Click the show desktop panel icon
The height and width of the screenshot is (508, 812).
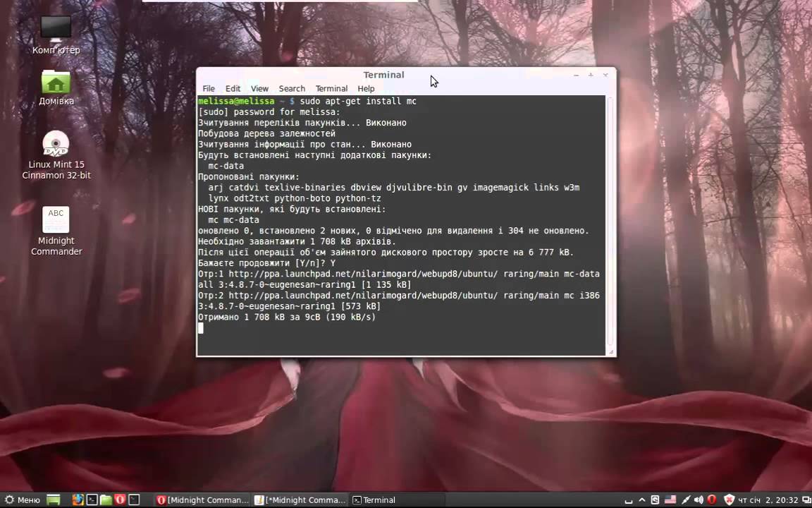click(x=54, y=500)
